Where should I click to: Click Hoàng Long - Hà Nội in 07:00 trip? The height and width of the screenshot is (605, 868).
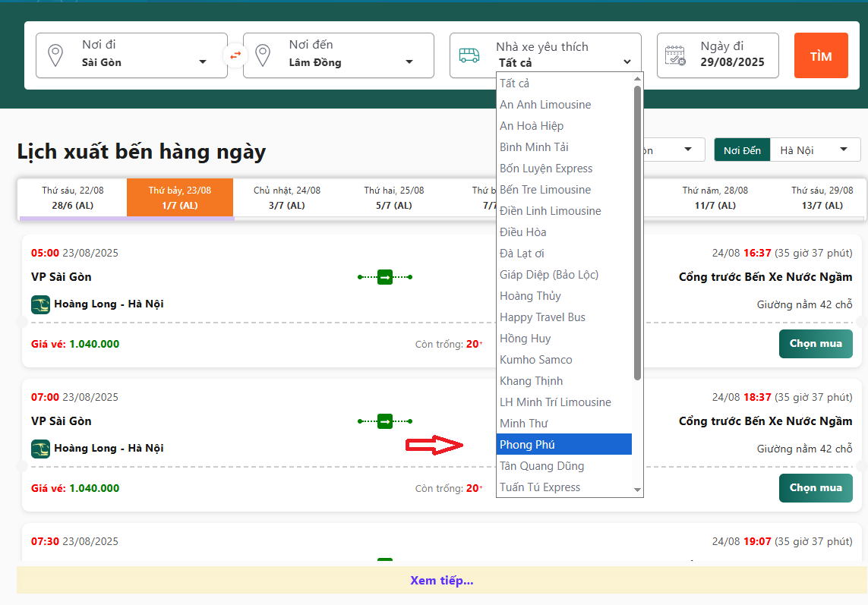[109, 449]
